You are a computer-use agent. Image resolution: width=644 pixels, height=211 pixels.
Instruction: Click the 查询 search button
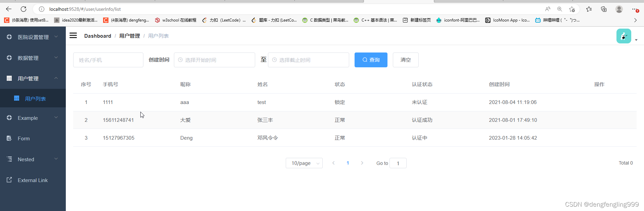[371, 60]
